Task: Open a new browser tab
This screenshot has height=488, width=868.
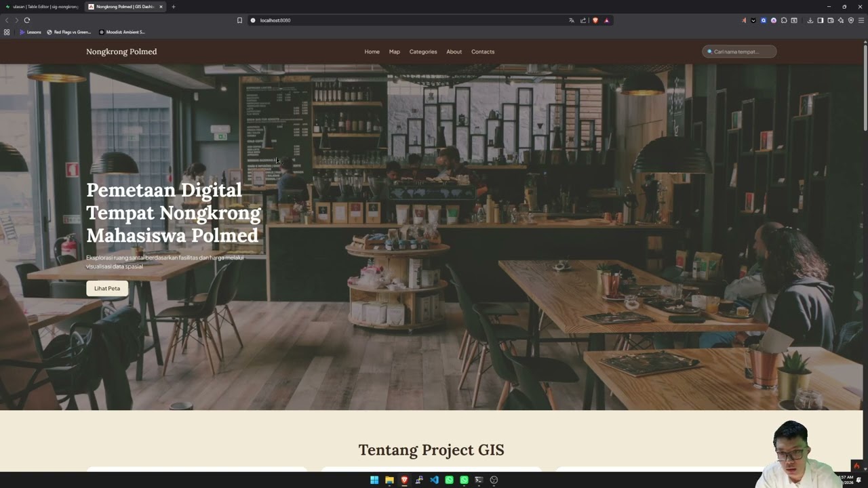Action: (174, 7)
